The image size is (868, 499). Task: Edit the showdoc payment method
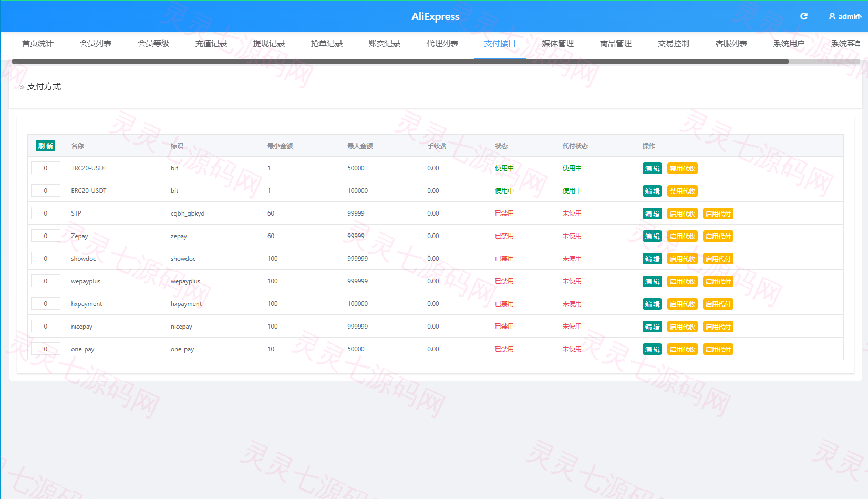[652, 259]
